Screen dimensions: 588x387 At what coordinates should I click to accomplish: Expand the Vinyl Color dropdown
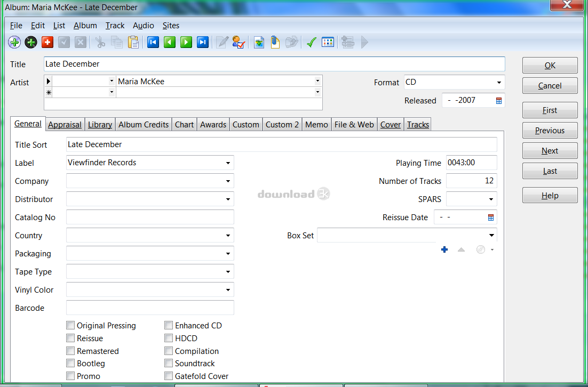pyautogui.click(x=228, y=289)
